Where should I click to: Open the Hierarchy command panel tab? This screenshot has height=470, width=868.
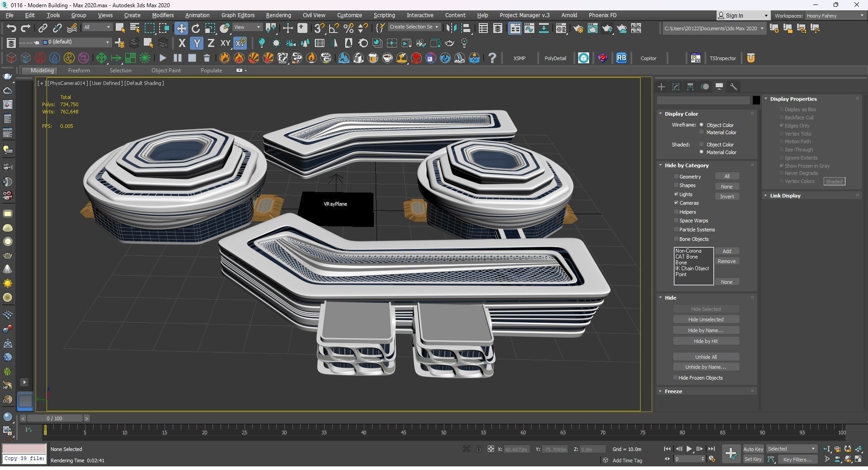click(x=690, y=87)
